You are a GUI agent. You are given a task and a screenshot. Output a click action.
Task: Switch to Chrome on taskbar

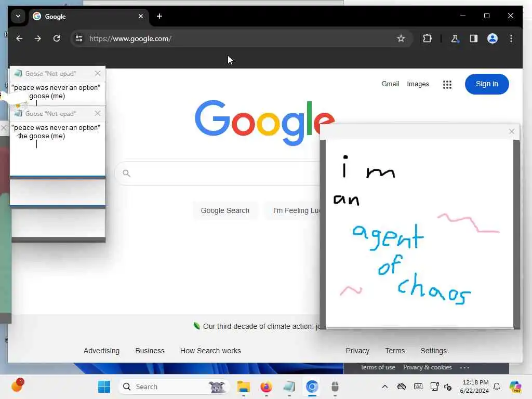312,387
